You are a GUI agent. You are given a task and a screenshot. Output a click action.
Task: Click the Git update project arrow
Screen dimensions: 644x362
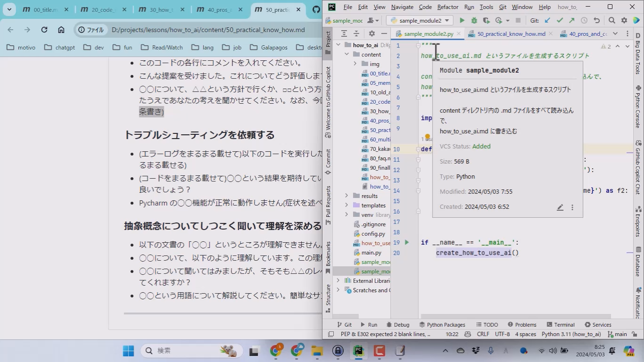point(547,20)
